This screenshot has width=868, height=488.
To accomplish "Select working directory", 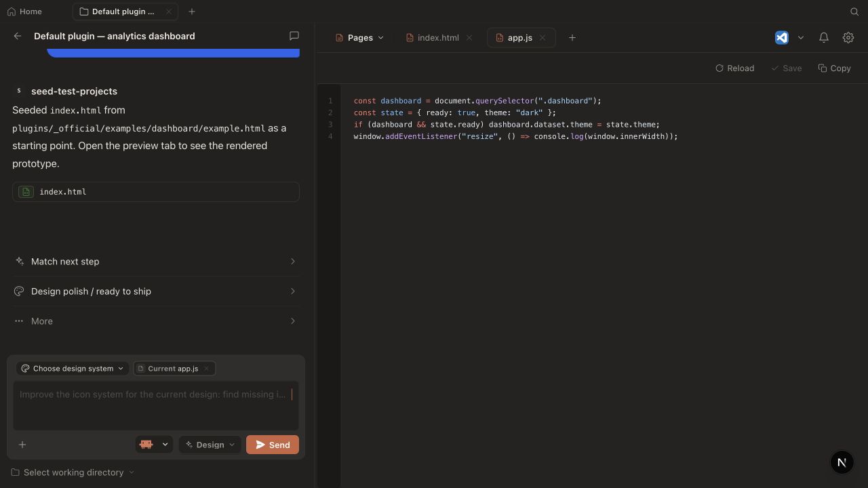I will 73,472.
